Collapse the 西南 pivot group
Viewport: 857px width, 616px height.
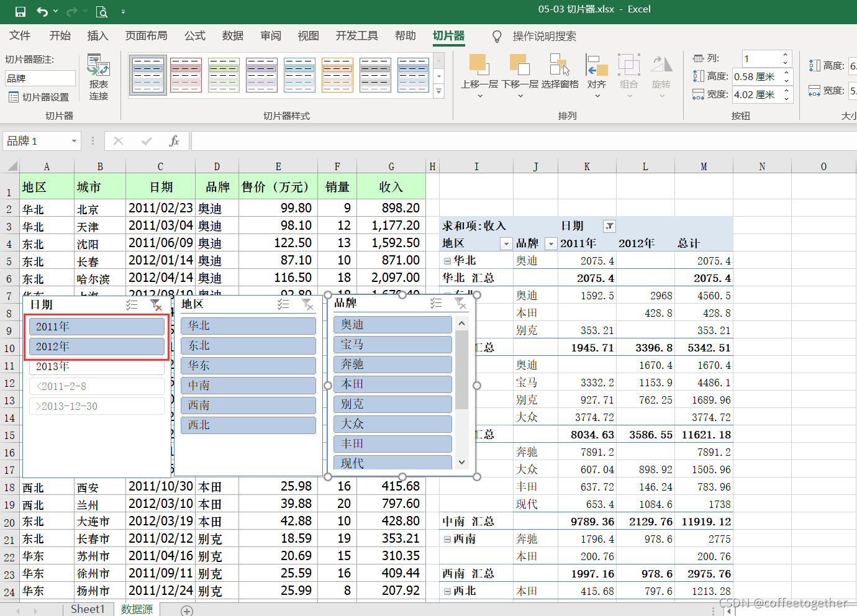(x=447, y=539)
